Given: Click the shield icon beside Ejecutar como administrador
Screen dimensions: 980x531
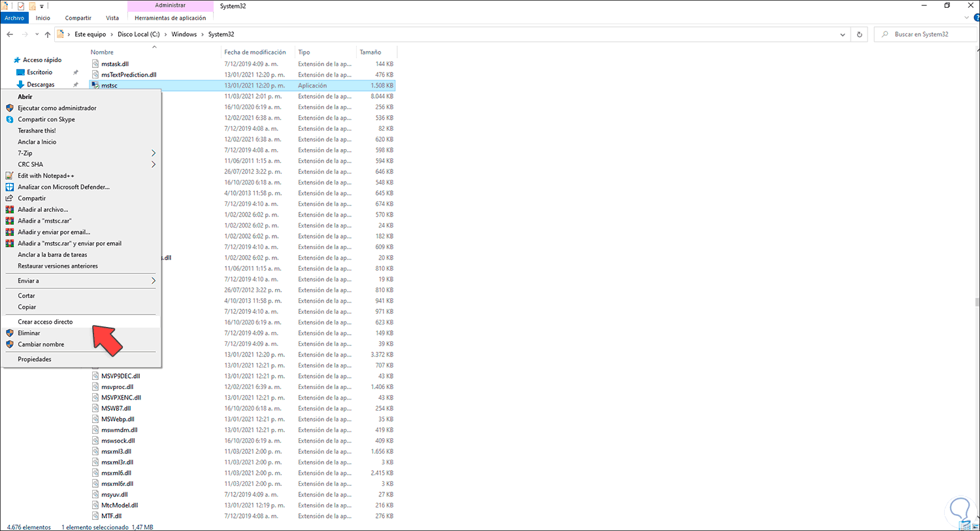Looking at the screenshot, I should click(x=10, y=108).
